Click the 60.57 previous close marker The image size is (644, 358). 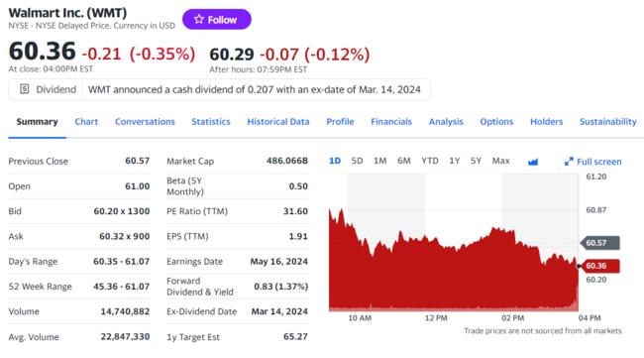pyautogui.click(x=600, y=243)
